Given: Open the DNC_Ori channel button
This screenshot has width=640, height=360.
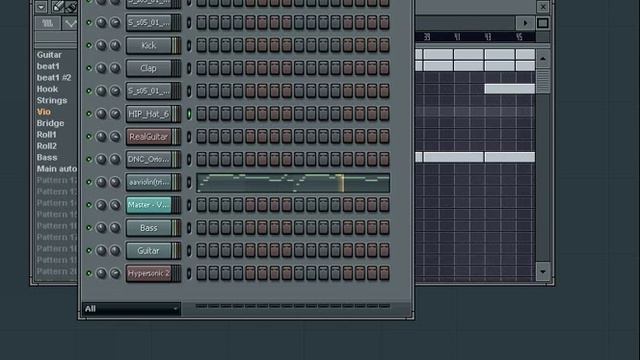Looking at the screenshot, I should point(149,160).
